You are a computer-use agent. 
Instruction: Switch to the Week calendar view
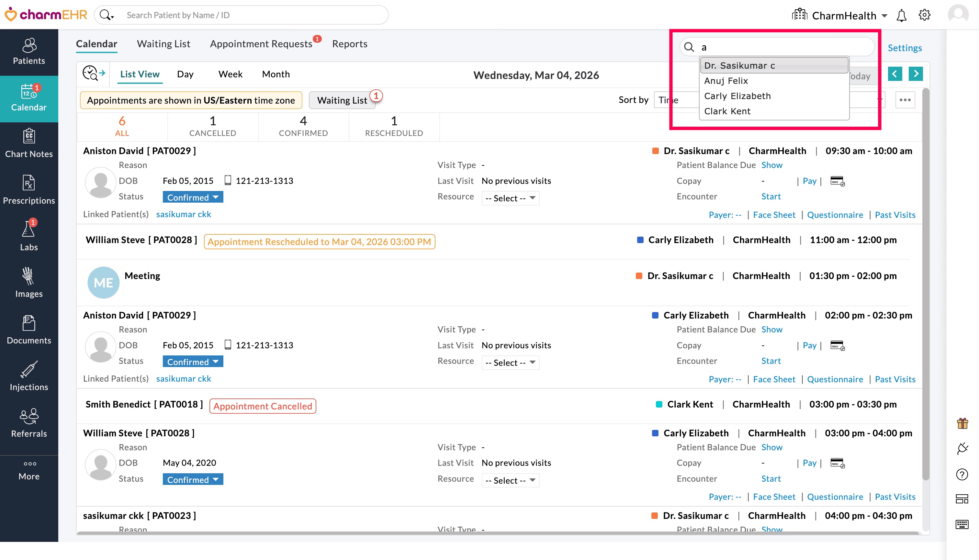tap(230, 74)
